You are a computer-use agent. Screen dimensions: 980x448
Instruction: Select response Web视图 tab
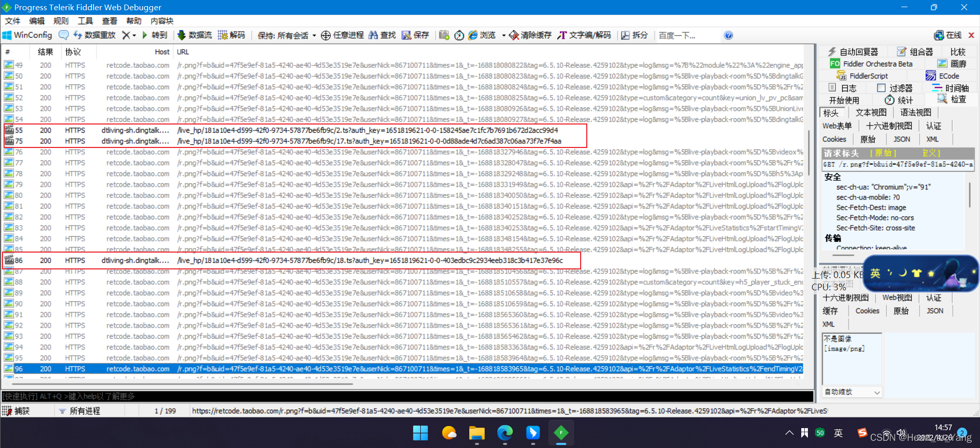click(x=897, y=298)
